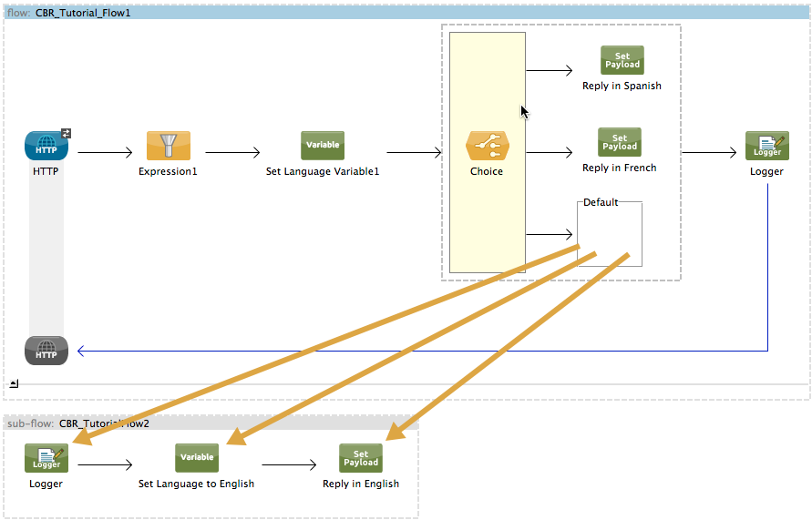
Task: Select the CBR_Tutorial_Flow2 sub-flow title bar
Action: [211, 423]
